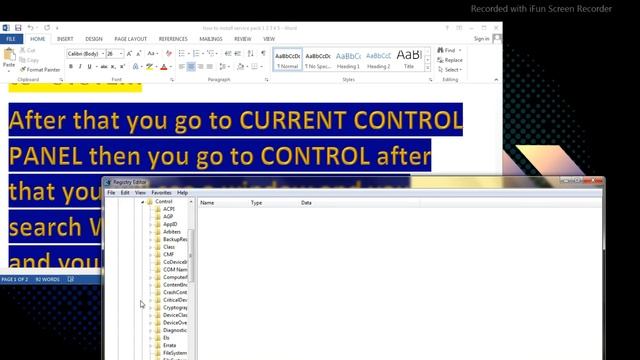Apply the red font color button
Viewport: 640px width, 360px height.
point(164,67)
